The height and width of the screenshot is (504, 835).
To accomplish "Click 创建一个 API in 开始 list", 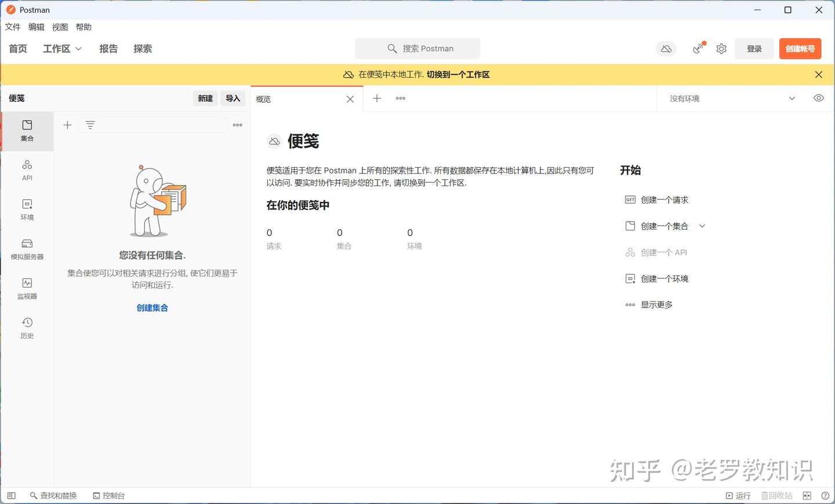I will (x=656, y=252).
